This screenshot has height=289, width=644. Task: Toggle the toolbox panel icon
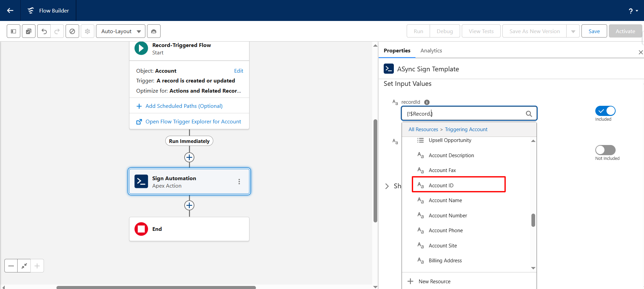14,31
